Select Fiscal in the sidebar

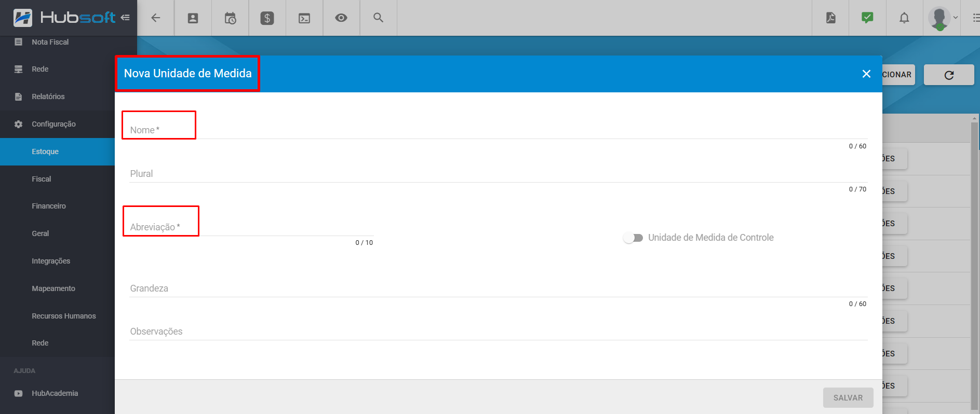coord(42,179)
